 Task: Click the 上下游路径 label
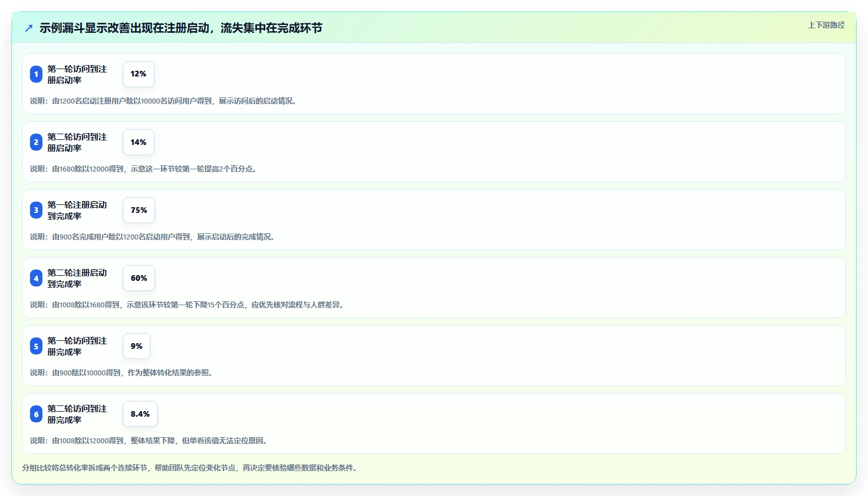826,25
